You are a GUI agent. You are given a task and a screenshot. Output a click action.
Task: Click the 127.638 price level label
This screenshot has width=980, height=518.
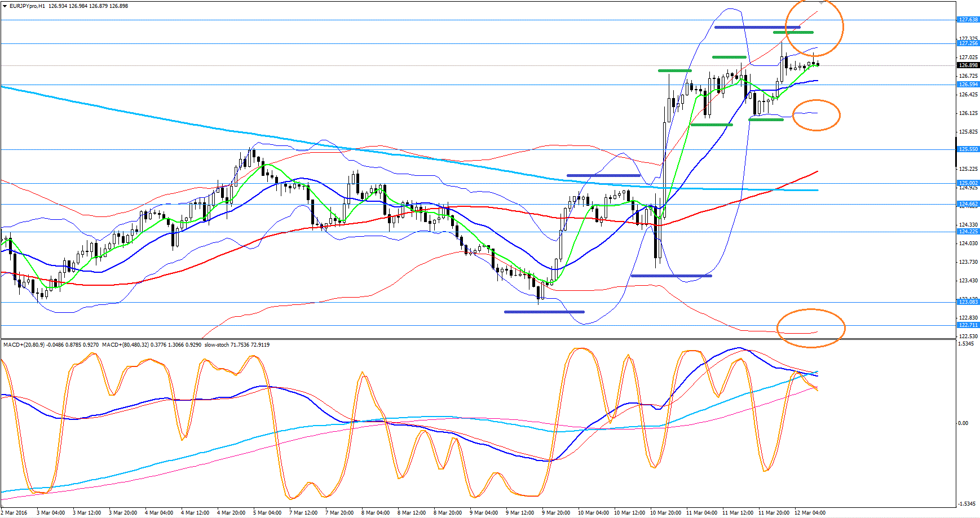(968, 20)
